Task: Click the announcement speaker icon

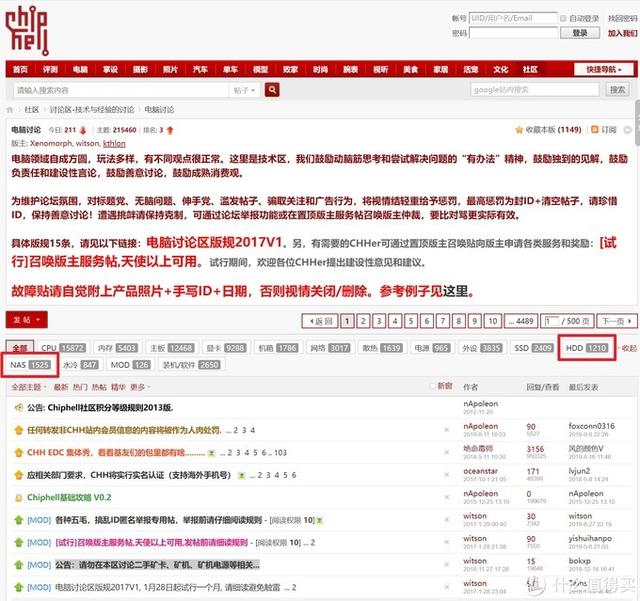Action: 18,407
